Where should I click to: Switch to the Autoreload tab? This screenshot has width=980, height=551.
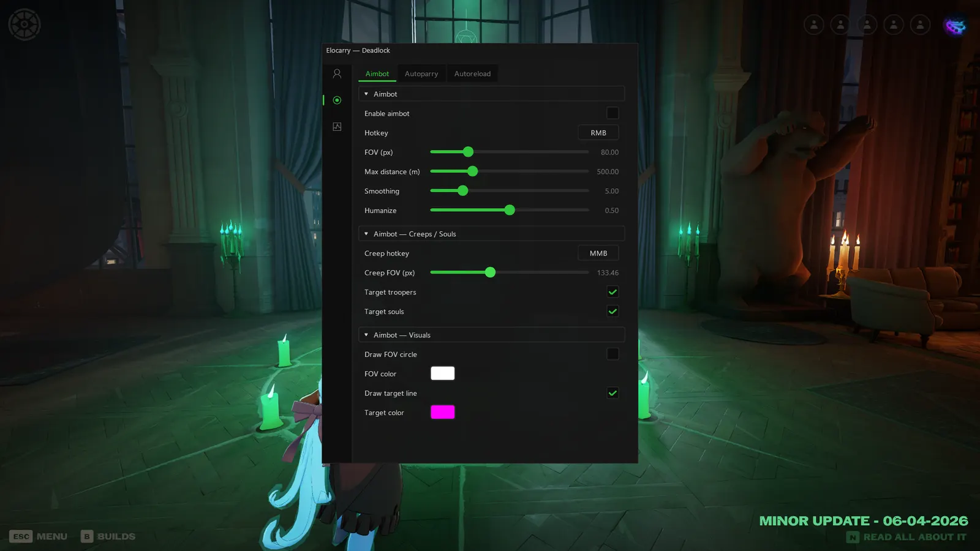472,73
